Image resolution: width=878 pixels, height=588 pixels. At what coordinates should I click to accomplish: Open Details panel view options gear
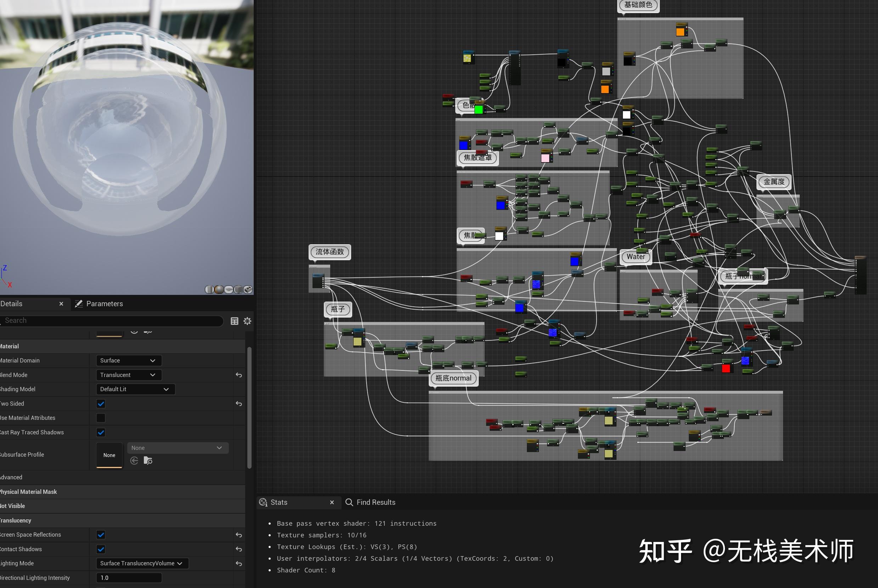click(x=247, y=321)
